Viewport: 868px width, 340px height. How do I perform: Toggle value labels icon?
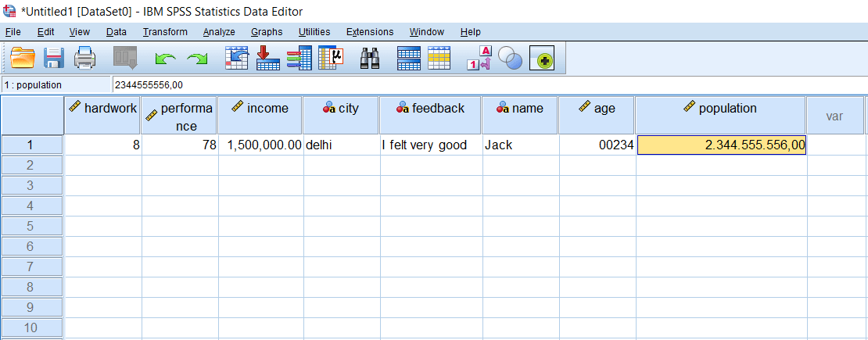[479, 58]
